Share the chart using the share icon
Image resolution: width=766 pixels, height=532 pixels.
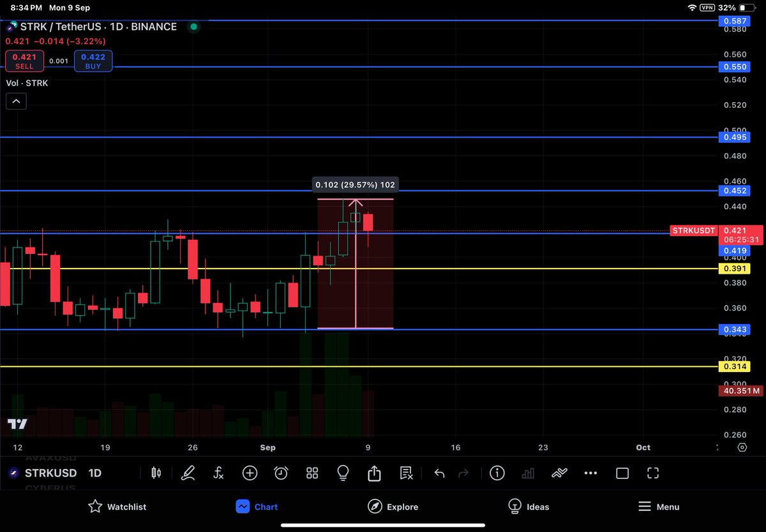374,473
